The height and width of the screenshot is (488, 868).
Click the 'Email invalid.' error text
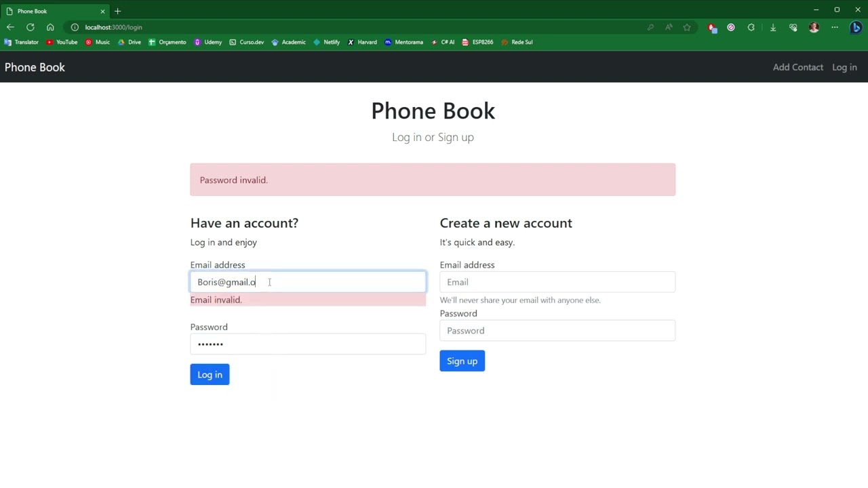click(216, 300)
